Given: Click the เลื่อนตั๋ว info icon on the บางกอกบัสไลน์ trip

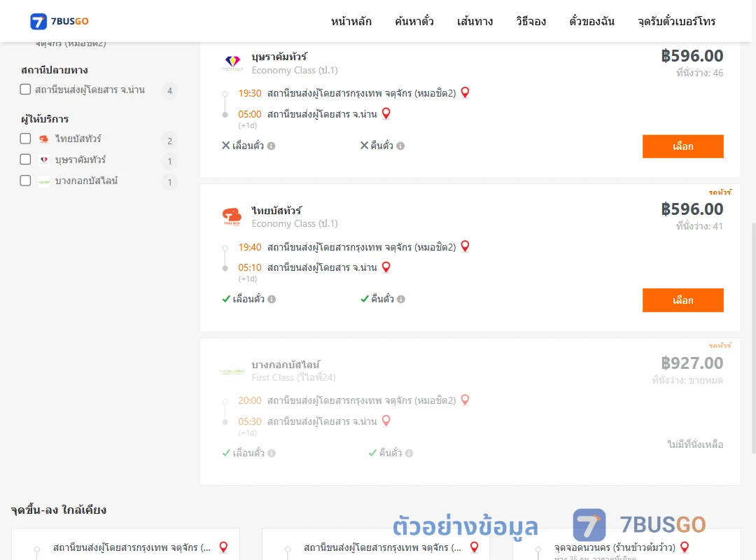Looking at the screenshot, I should 272,453.
